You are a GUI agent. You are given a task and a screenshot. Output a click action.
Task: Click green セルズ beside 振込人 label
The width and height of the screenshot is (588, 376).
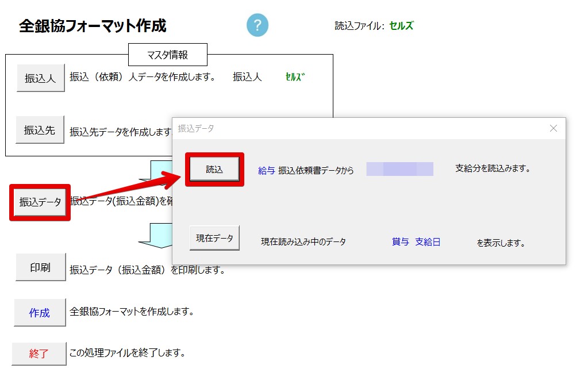pos(294,77)
